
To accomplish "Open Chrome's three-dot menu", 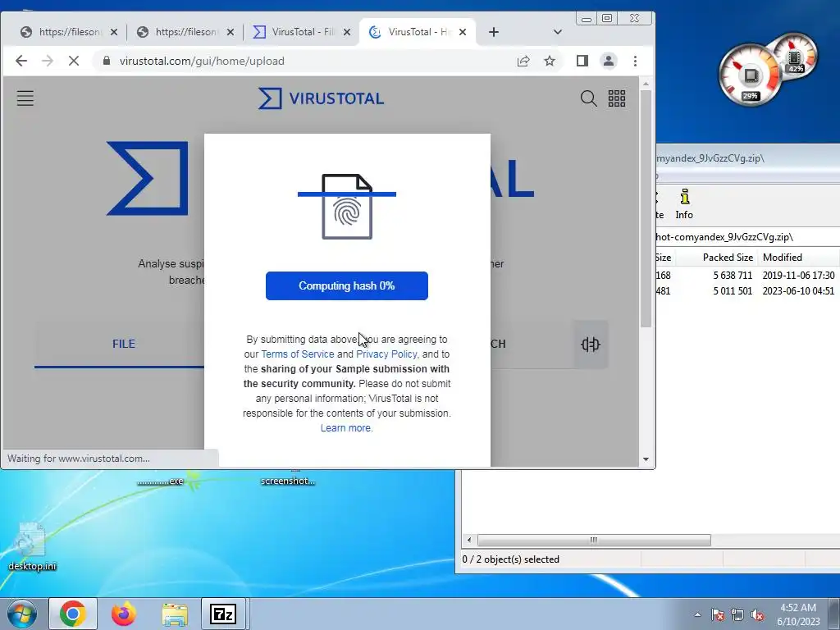I will coord(636,61).
